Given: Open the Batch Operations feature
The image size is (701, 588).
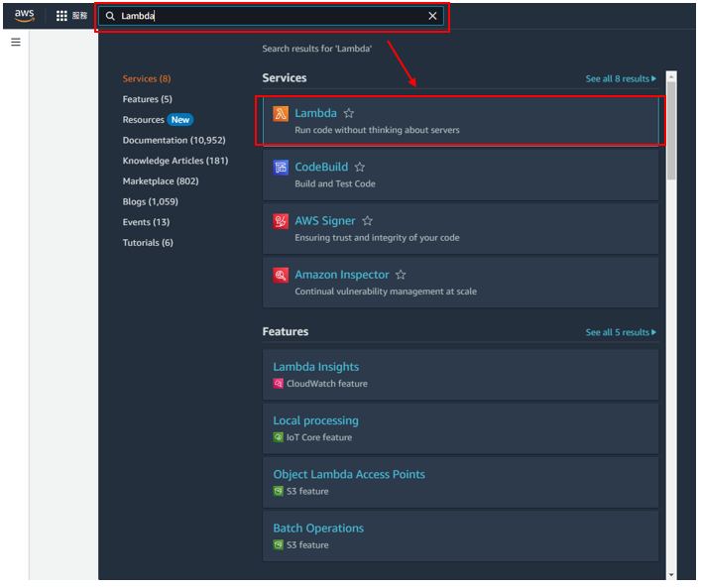Looking at the screenshot, I should [318, 529].
